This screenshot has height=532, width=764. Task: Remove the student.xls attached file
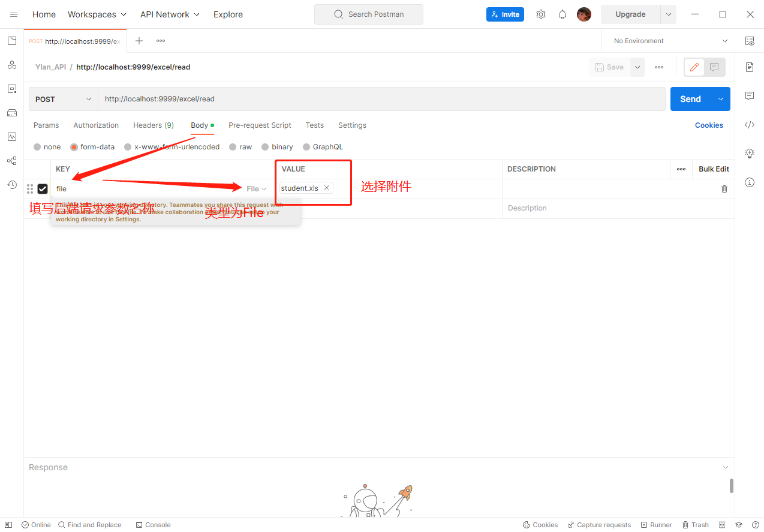[327, 188]
